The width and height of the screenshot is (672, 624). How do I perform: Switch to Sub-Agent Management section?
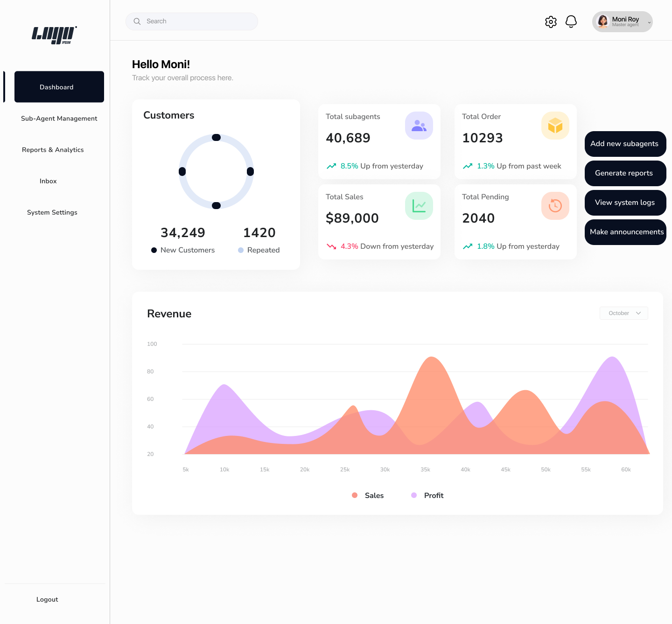coord(59,118)
